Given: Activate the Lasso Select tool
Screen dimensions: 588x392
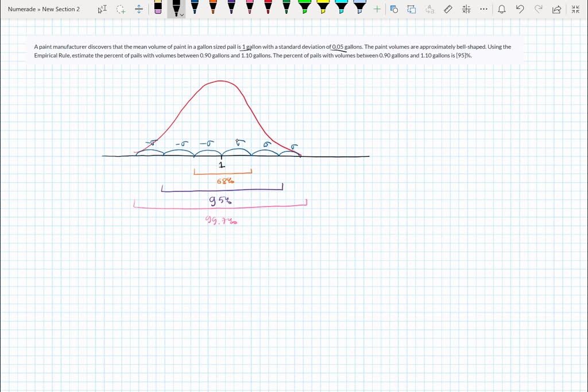Looking at the screenshot, I should click(121, 9).
